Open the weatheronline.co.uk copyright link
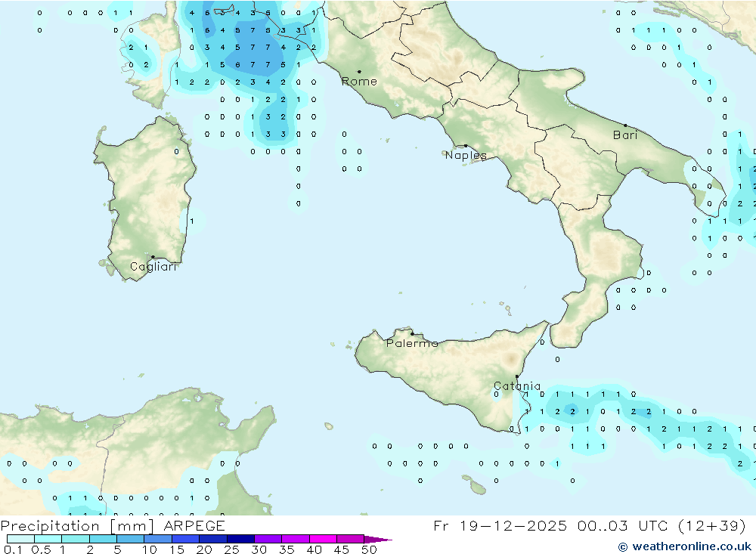The height and width of the screenshot is (554, 756). [x=685, y=546]
